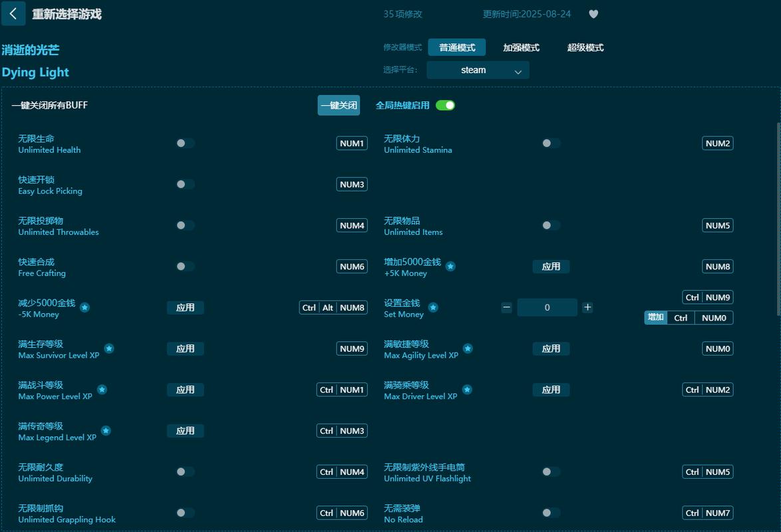Click the Dying Light game title
Image resolution: width=781 pixels, height=532 pixels.
[x=35, y=72]
